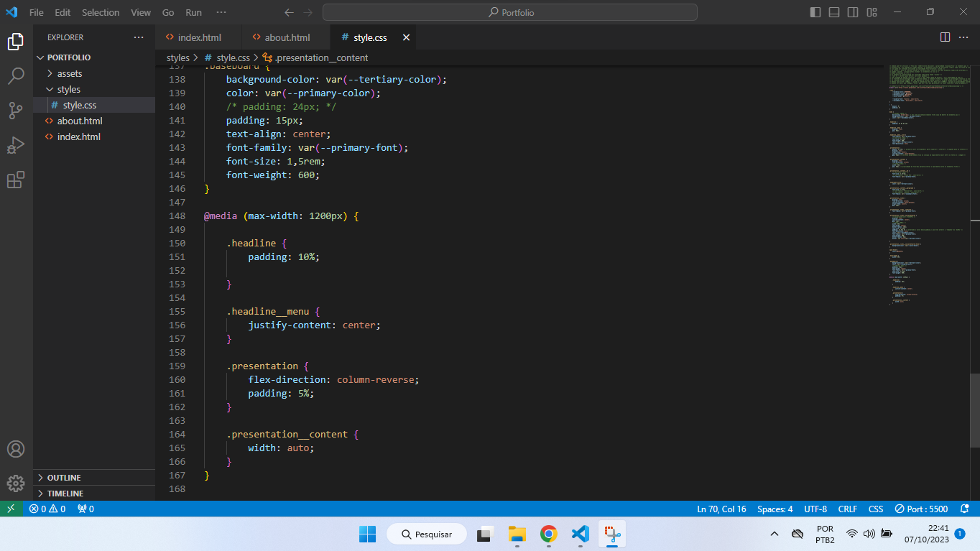Toggle the secondary side bar layout icon
The image size is (980, 551).
coord(853,12)
